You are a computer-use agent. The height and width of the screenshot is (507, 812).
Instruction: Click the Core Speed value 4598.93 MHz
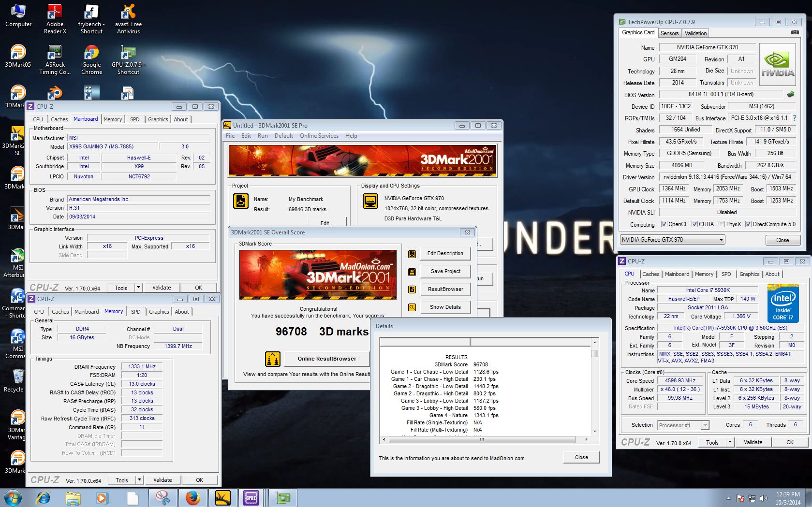(680, 381)
